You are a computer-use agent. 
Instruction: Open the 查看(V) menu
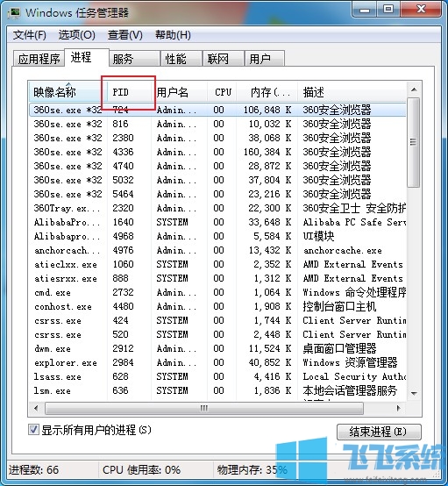(124, 35)
